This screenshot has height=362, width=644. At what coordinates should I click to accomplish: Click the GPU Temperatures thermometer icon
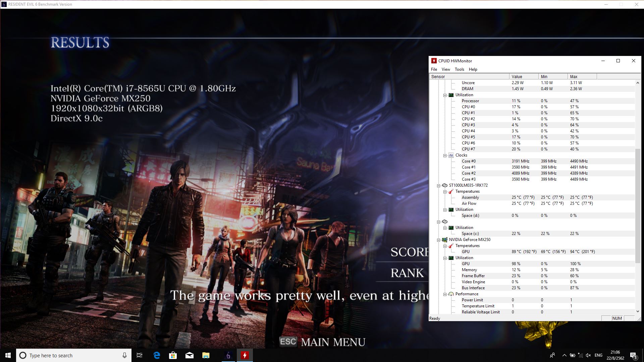coord(451,246)
